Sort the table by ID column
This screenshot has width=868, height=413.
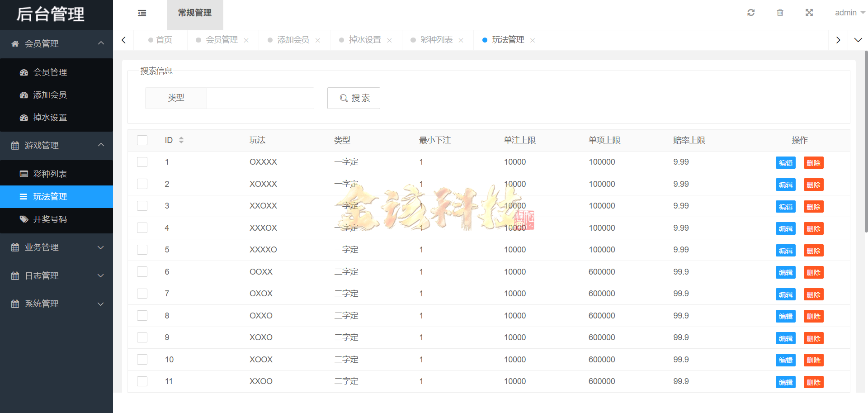pyautogui.click(x=181, y=140)
